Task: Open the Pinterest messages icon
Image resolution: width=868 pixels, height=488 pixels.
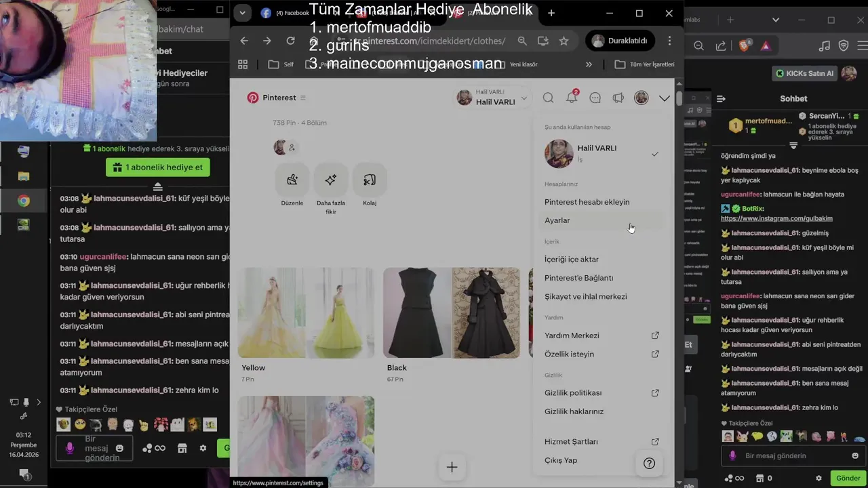Action: (x=595, y=98)
